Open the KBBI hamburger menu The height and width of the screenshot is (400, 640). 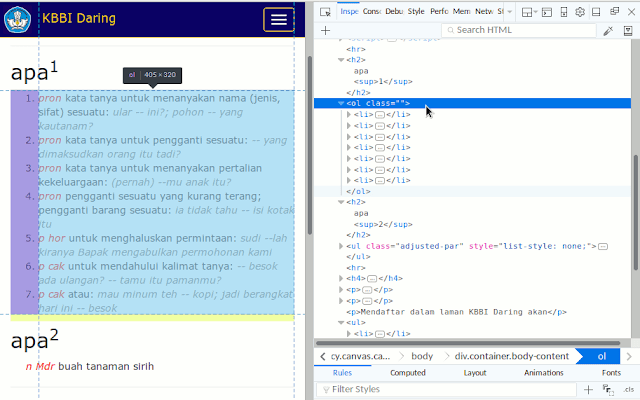coord(279,19)
